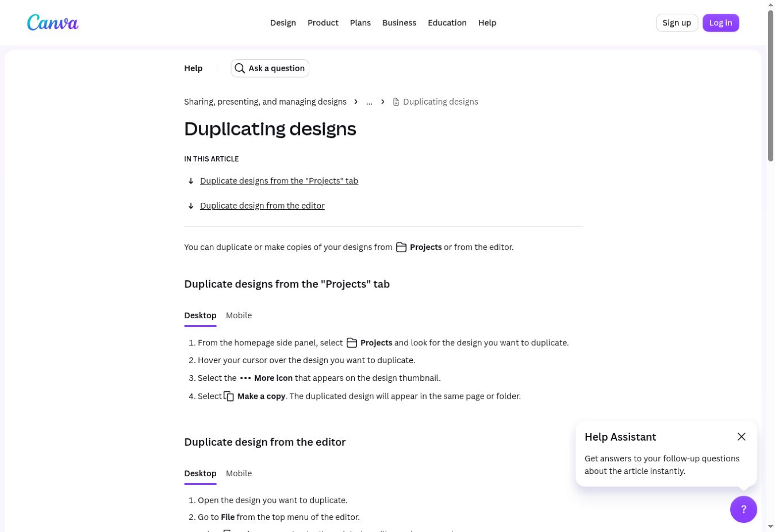Open the Design menu
This screenshot has height=532, width=775.
pyautogui.click(x=283, y=23)
